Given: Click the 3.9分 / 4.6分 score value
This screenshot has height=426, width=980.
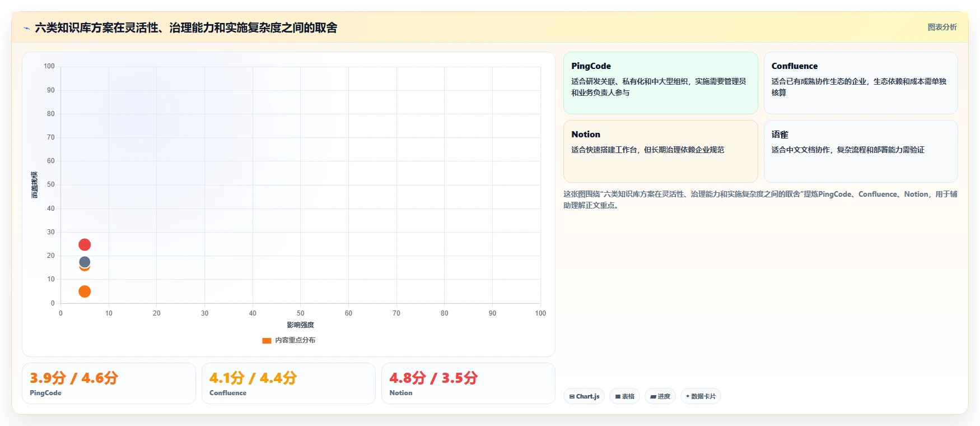Looking at the screenshot, I should tap(74, 378).
